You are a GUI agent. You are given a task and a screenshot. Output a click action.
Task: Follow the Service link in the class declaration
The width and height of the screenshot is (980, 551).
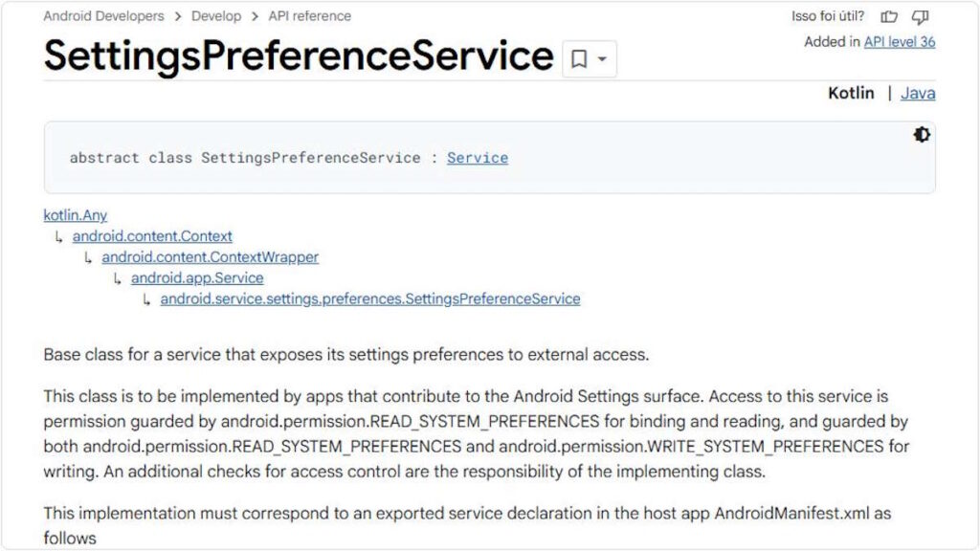pyautogui.click(x=477, y=158)
